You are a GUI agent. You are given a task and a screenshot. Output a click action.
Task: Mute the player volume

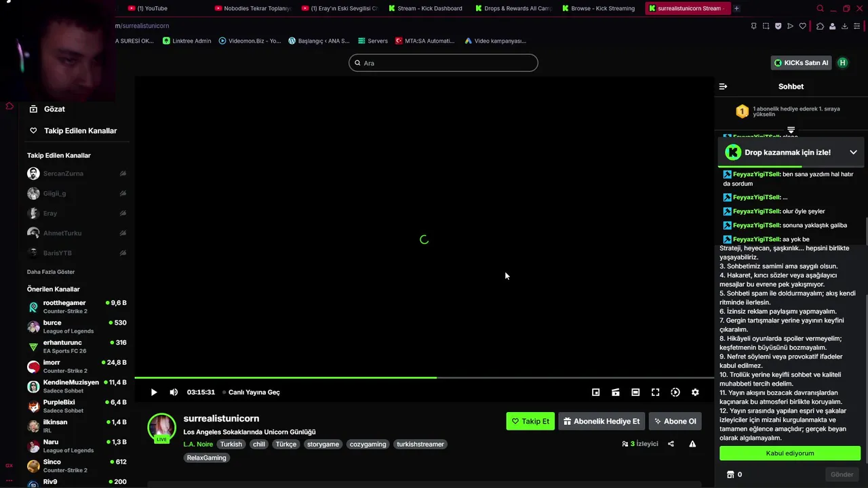point(174,392)
